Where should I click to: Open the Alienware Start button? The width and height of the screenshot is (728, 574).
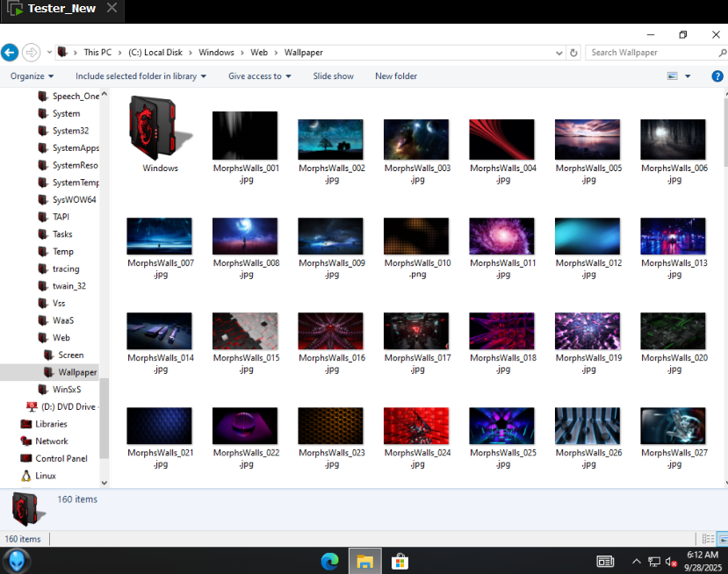click(17, 561)
